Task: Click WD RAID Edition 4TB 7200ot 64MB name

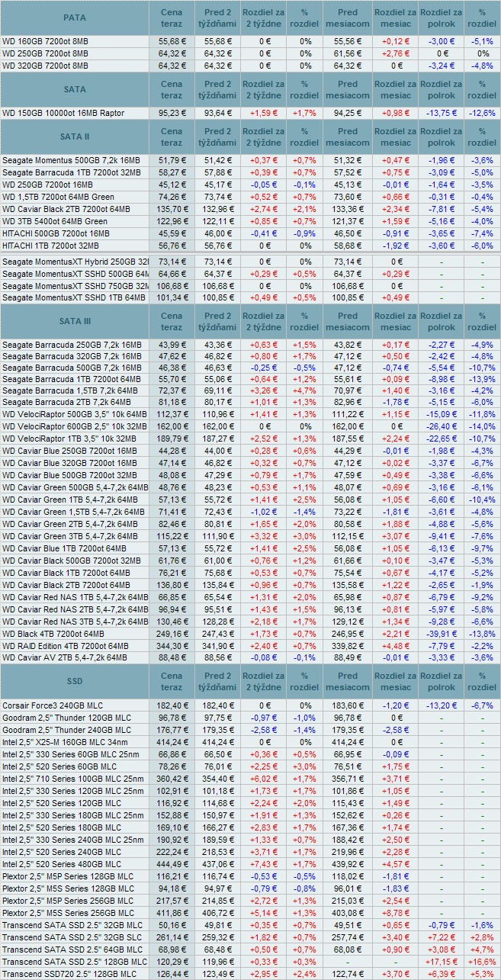Action: (65, 645)
